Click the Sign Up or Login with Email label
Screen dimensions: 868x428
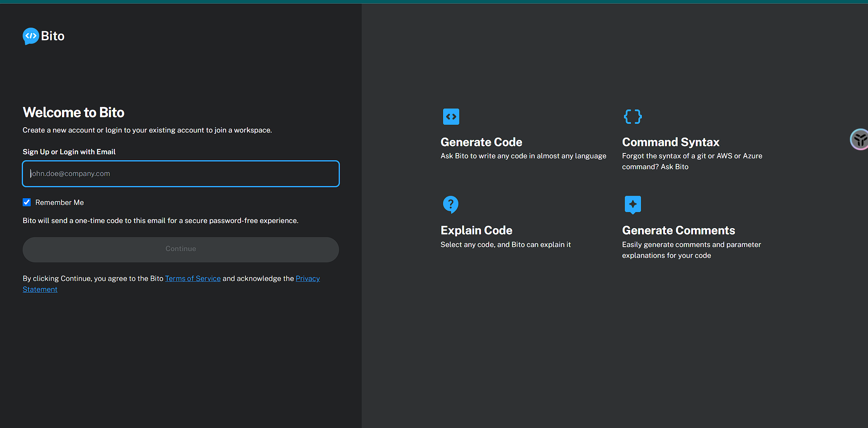click(x=69, y=152)
